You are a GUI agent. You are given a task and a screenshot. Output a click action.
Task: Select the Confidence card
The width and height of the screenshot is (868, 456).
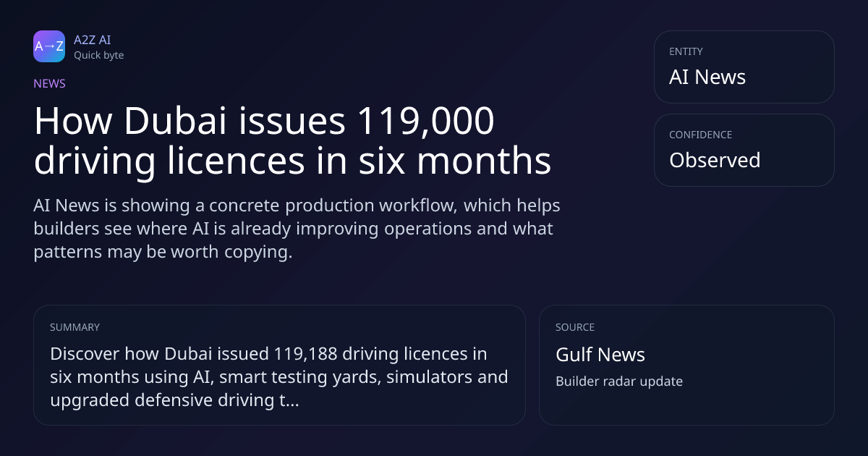[744, 150]
